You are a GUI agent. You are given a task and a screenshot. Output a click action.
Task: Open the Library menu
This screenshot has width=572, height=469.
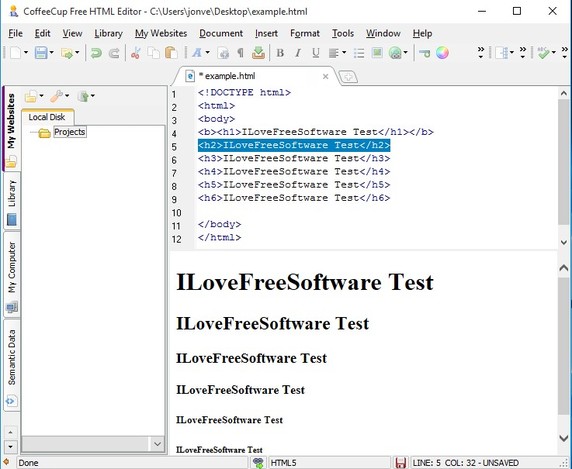tap(108, 34)
